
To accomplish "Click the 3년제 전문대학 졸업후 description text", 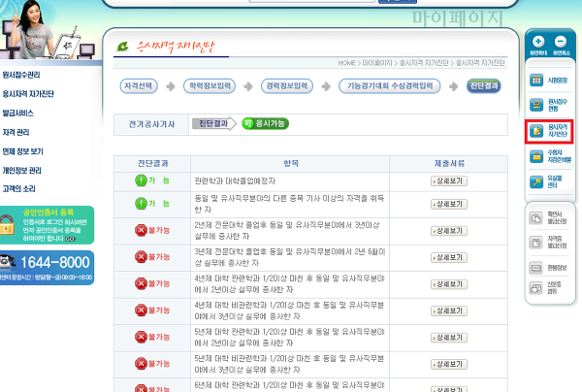I will click(290, 257).
